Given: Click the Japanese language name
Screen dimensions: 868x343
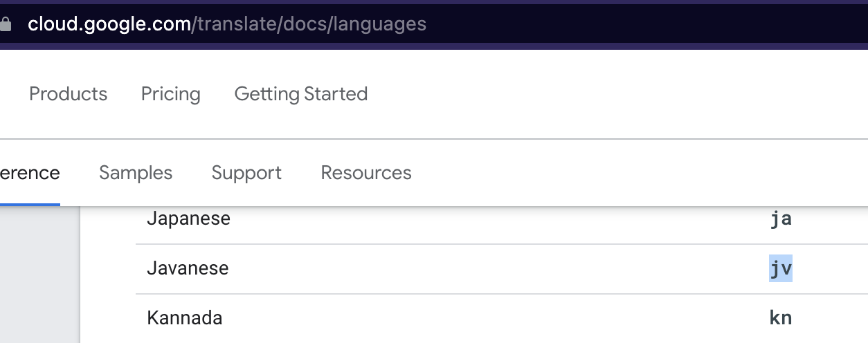Looking at the screenshot, I should [188, 219].
